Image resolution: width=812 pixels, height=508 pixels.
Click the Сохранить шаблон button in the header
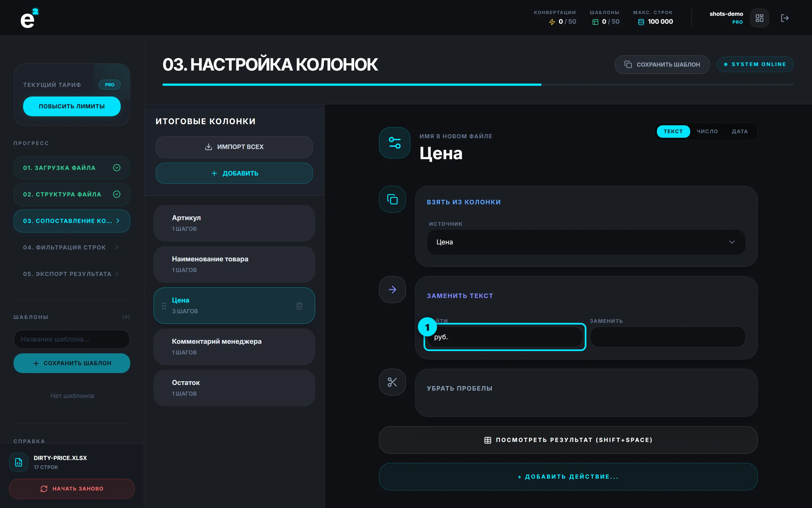pyautogui.click(x=662, y=65)
